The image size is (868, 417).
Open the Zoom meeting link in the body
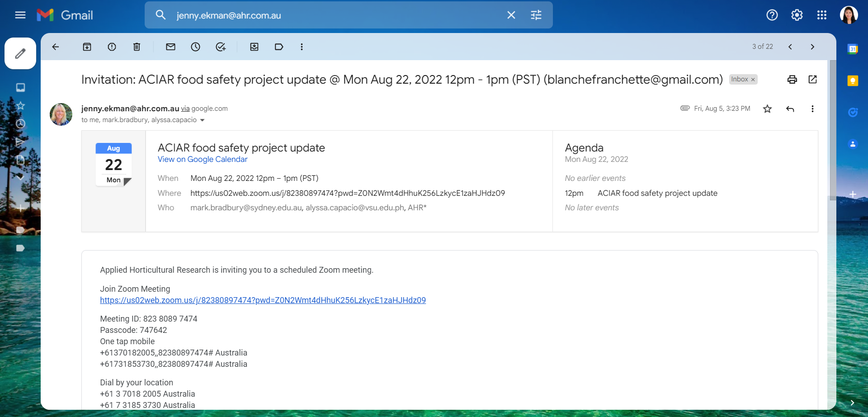(x=263, y=300)
